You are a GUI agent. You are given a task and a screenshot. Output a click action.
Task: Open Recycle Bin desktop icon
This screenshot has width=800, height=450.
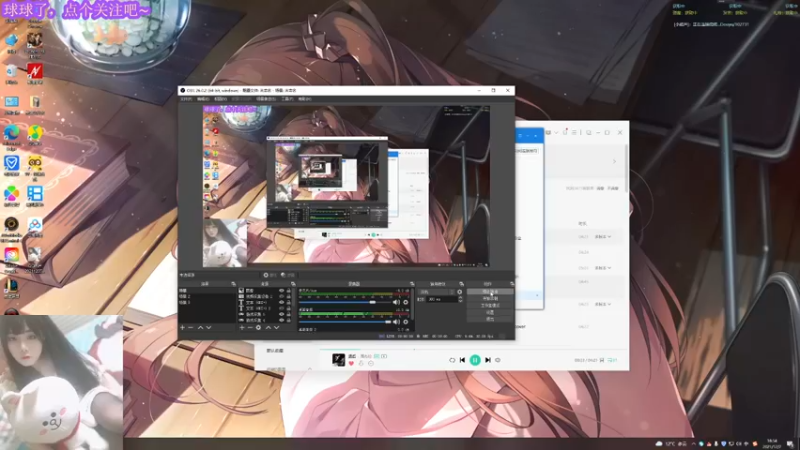(x=11, y=74)
